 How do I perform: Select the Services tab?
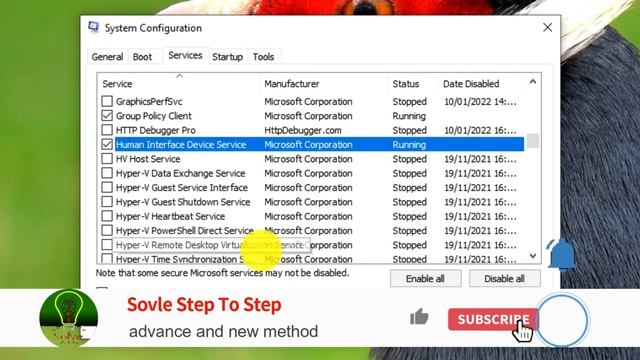(185, 56)
